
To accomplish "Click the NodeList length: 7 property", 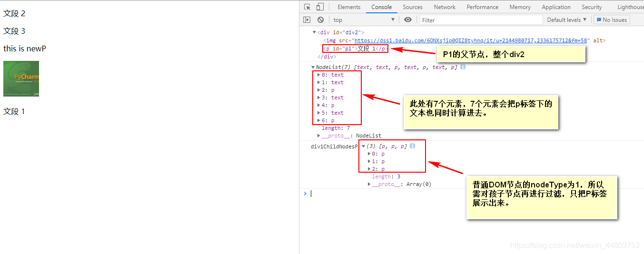I will click(x=336, y=128).
